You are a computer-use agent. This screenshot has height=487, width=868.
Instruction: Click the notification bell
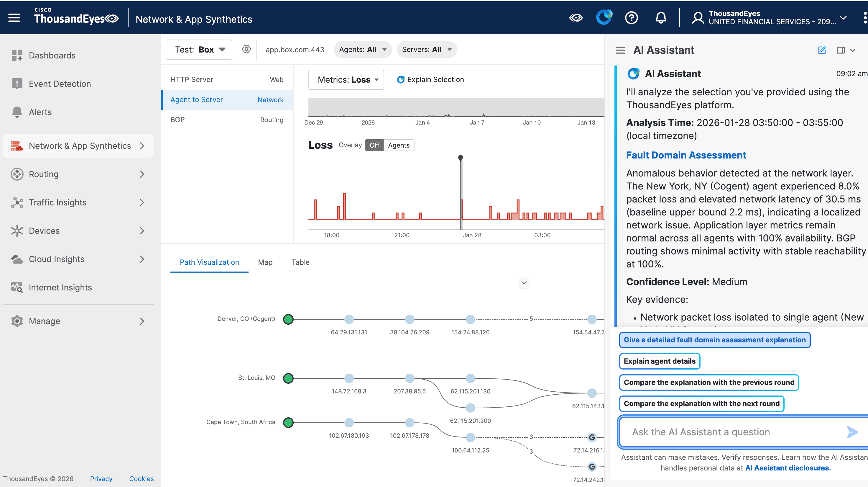point(661,17)
